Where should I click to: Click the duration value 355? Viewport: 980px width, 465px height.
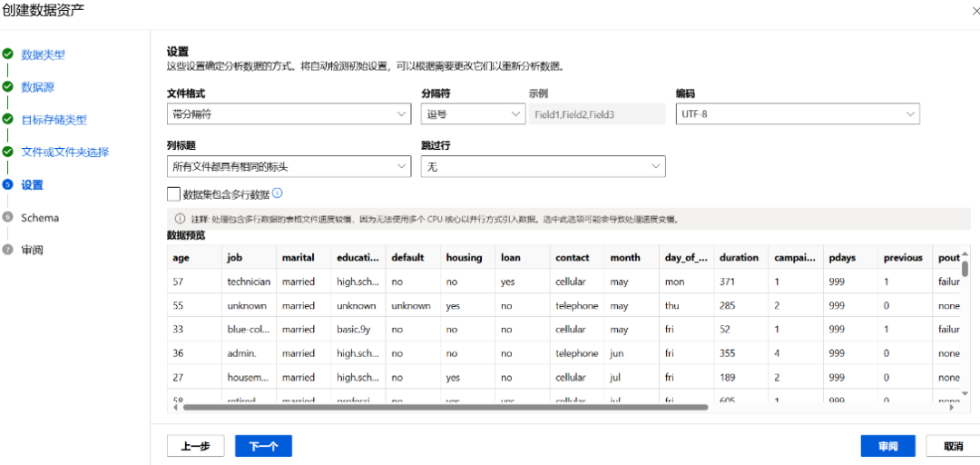pyautogui.click(x=741, y=353)
